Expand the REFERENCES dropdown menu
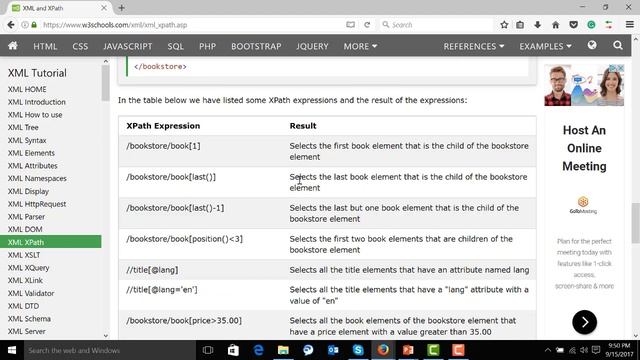640x360 pixels. click(473, 46)
